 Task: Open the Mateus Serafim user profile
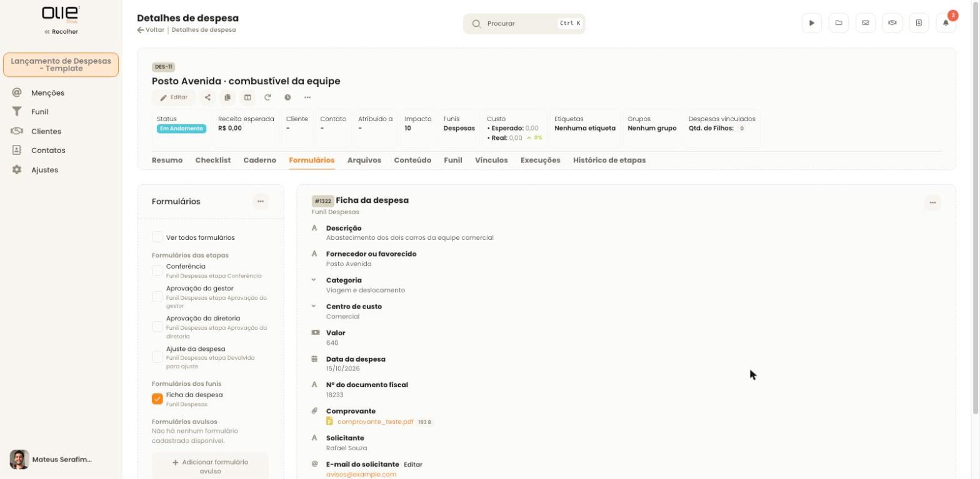(x=51, y=460)
